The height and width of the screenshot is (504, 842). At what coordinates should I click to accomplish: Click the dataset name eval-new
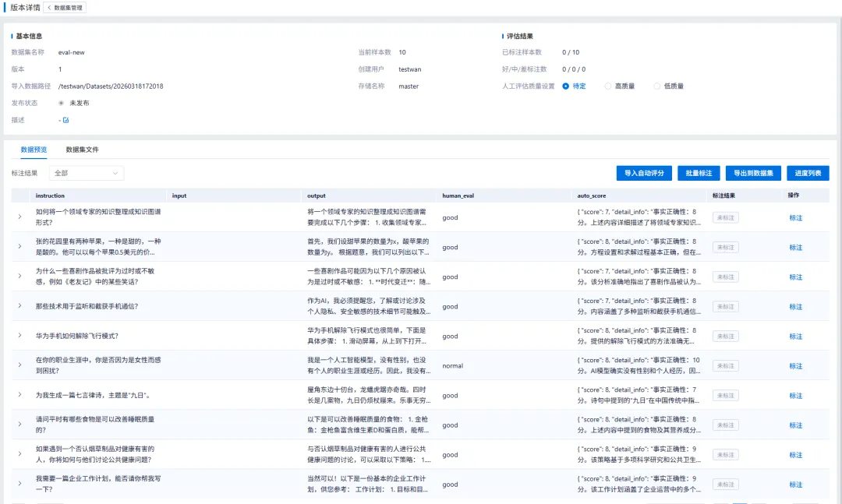[72, 52]
